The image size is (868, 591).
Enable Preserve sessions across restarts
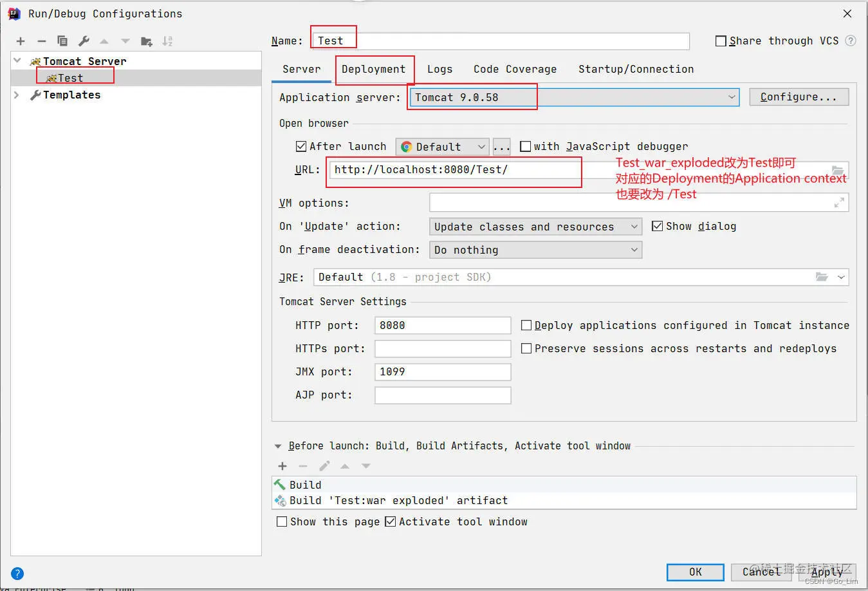point(526,348)
